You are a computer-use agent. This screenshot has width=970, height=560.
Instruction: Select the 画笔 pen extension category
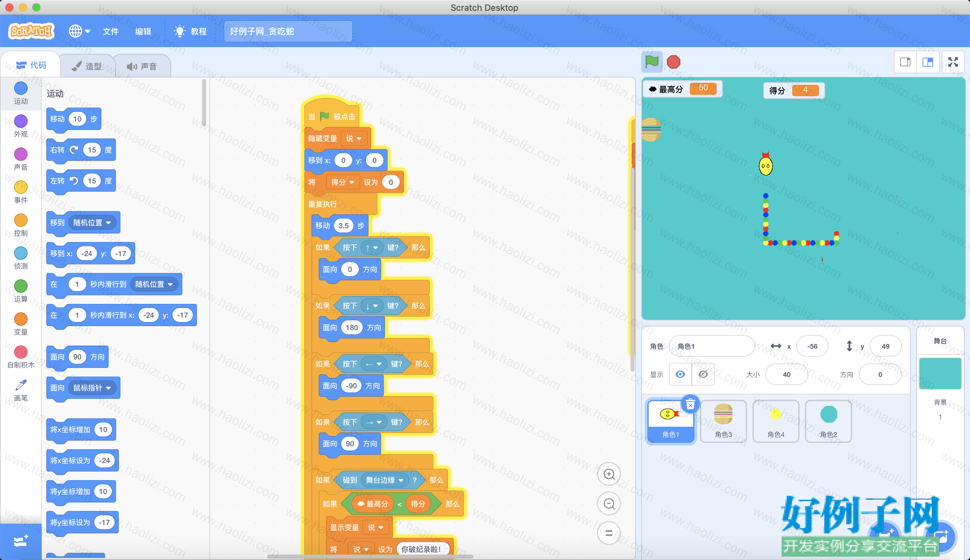tap(21, 390)
